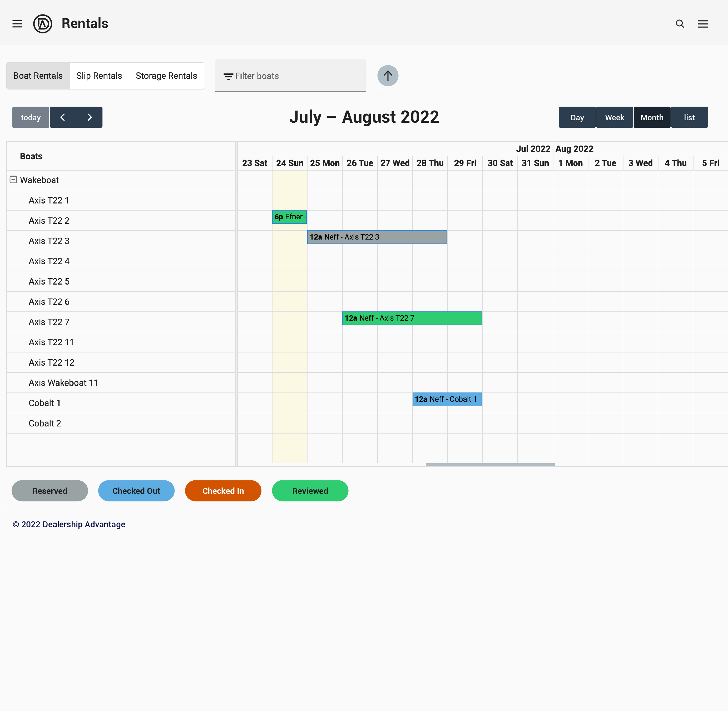The height and width of the screenshot is (711, 728).
Task: Select the Day view
Action: coord(577,117)
